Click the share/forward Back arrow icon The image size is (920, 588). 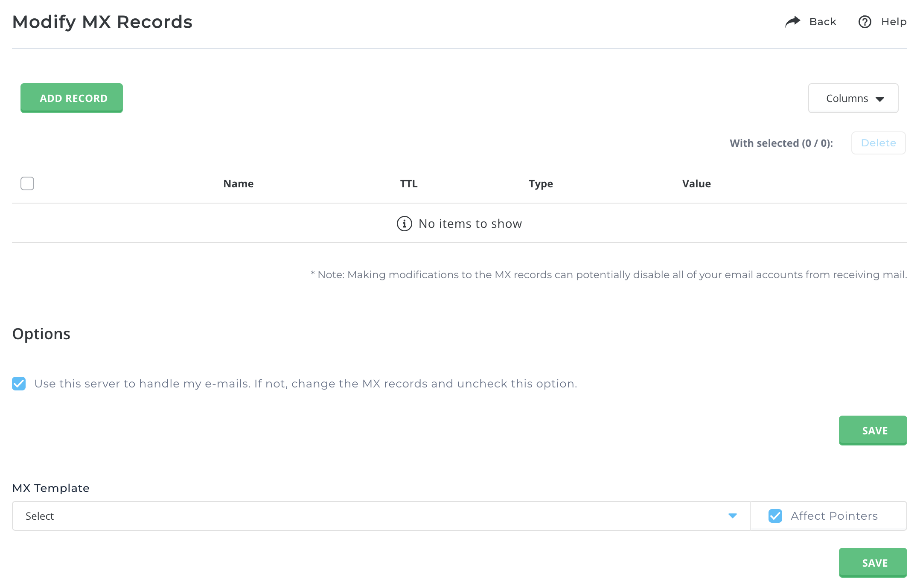point(793,21)
